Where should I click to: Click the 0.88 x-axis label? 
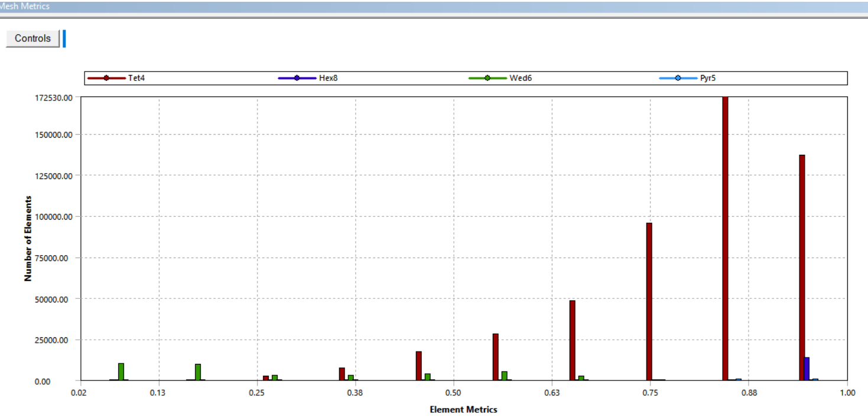749,392
